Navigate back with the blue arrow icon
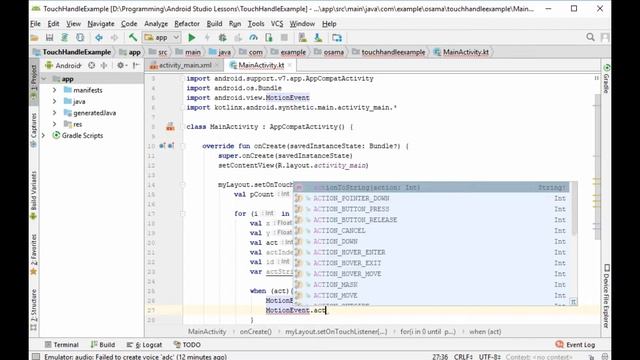 point(99,38)
